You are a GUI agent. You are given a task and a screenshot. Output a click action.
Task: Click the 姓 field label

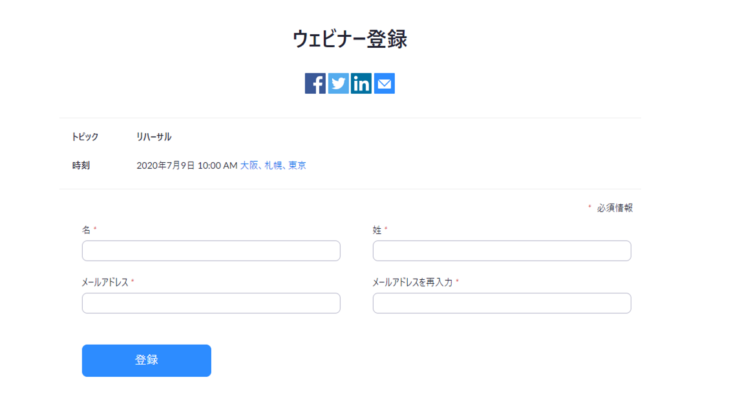377,230
